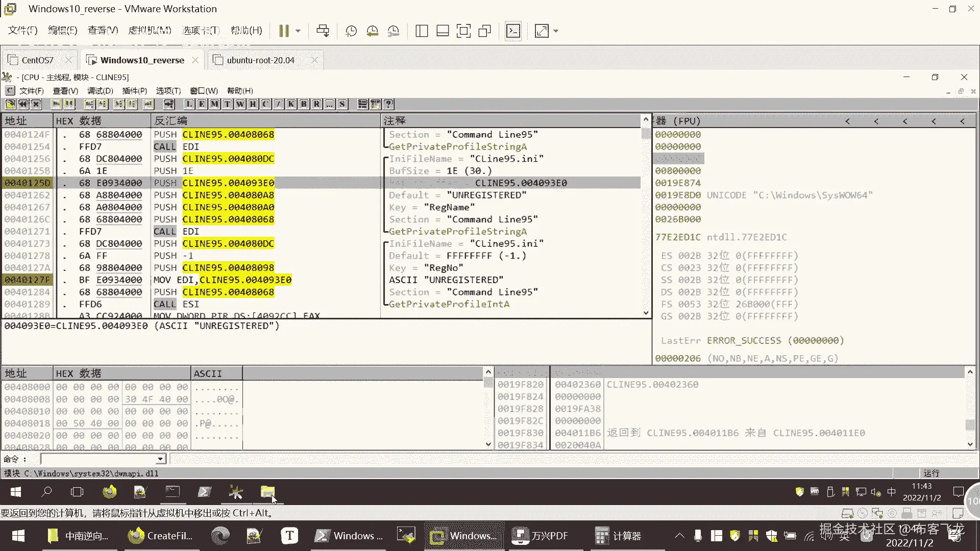Open Call stack via K button

coord(291,104)
